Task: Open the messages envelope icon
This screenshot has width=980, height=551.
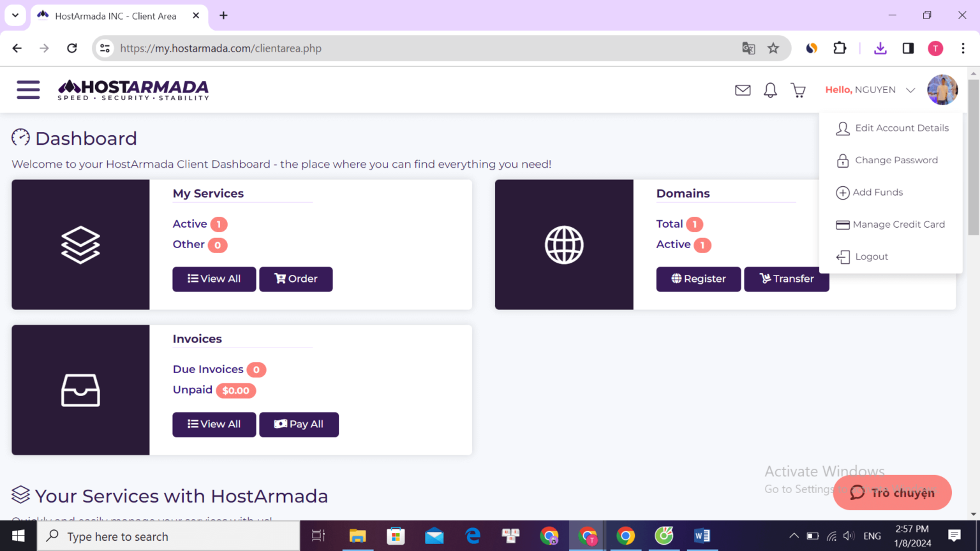Action: 742,90
